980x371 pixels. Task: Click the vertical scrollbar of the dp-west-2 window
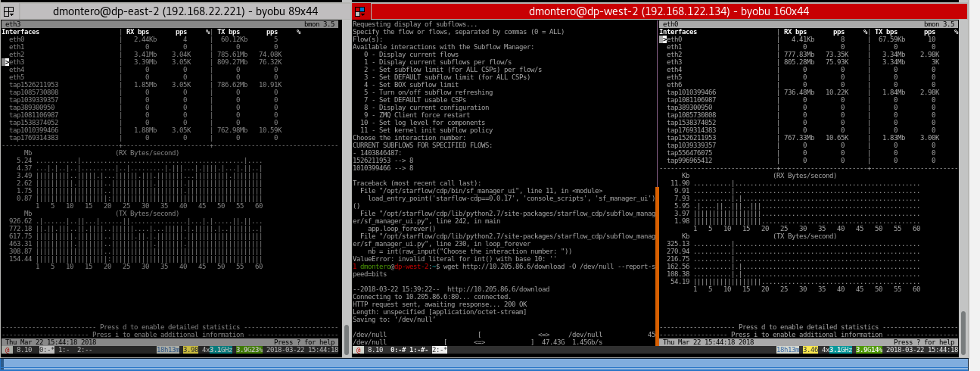click(963, 332)
